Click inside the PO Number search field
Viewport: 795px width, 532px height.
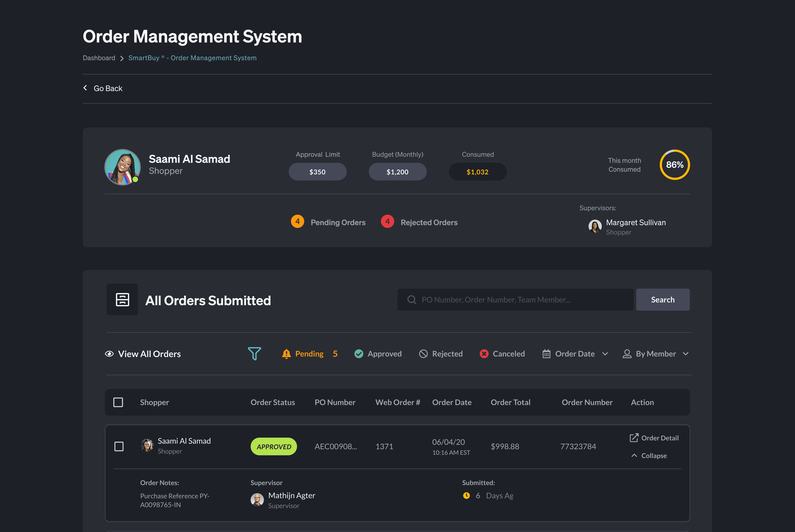click(509, 300)
